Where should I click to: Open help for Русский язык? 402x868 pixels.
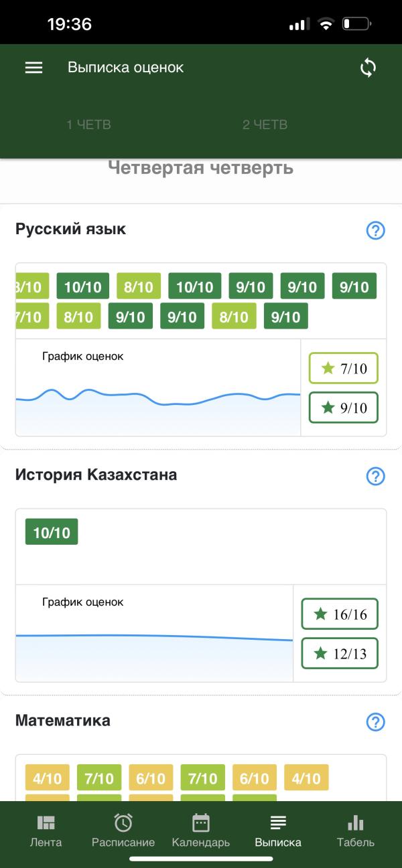[376, 230]
